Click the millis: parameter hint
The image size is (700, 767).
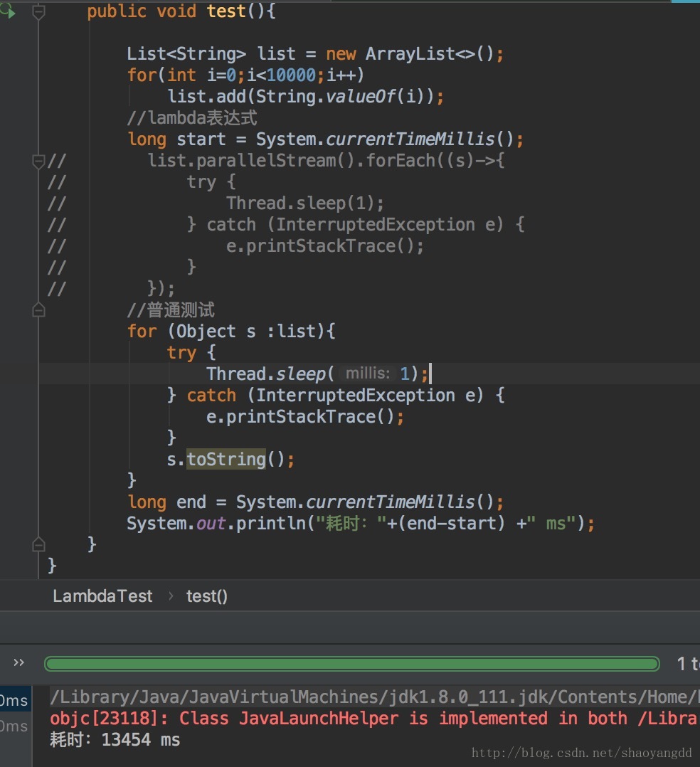(x=367, y=374)
